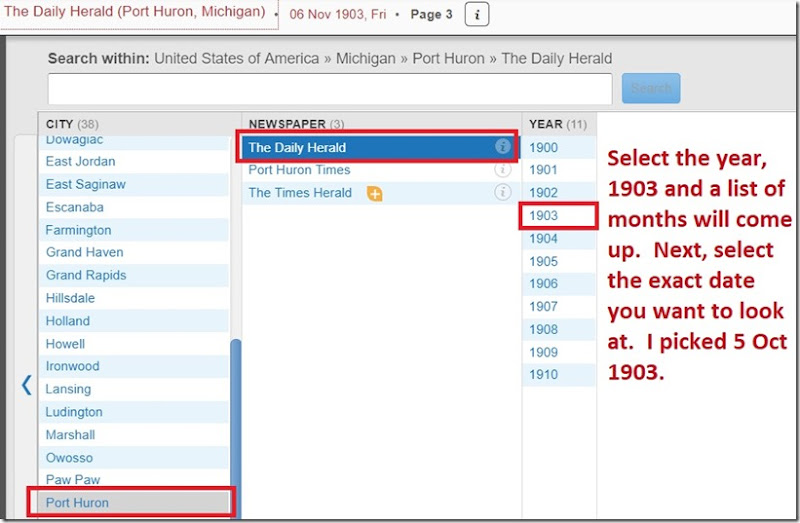The image size is (800, 523).
Task: Click the search within text field
Action: pyautogui.click(x=330, y=89)
